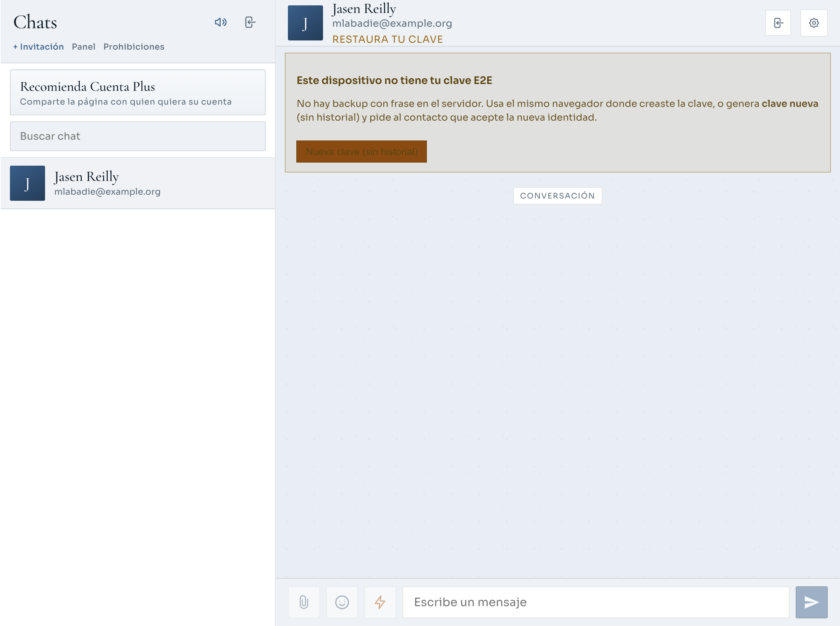
Task: Click Jasen Reilly's avatar in the chat list
Action: click(27, 183)
